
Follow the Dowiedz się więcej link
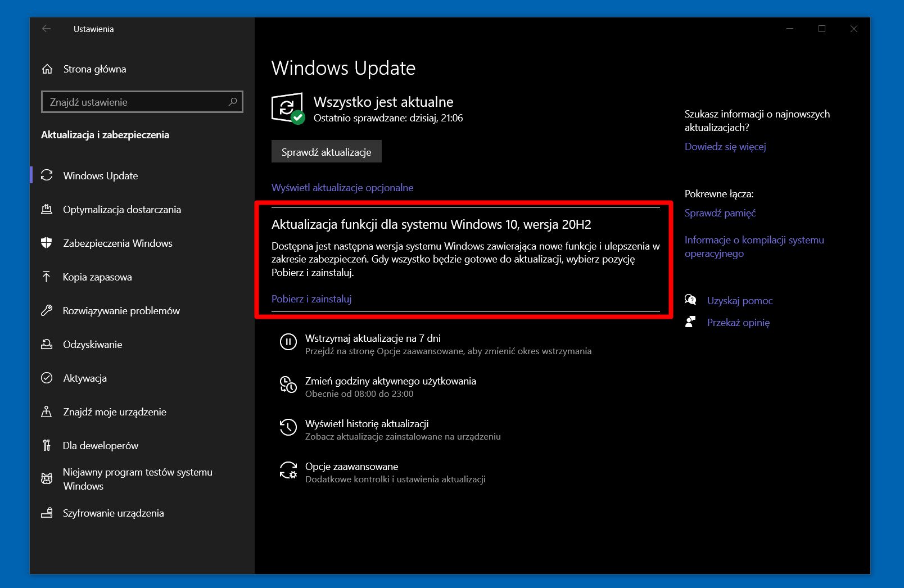click(725, 147)
